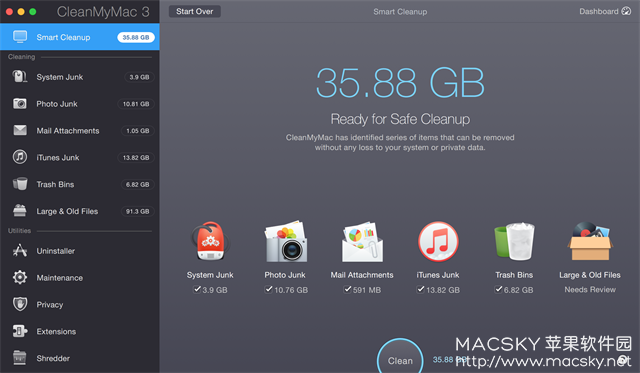Click the Mail Attachments caption in main panel
The image size is (640, 373).
[x=362, y=275]
